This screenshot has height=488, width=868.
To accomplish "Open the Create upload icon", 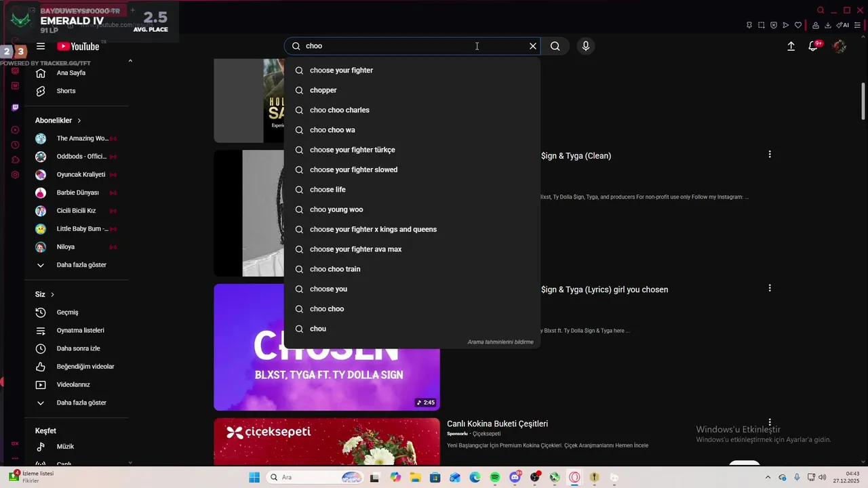I will (791, 46).
